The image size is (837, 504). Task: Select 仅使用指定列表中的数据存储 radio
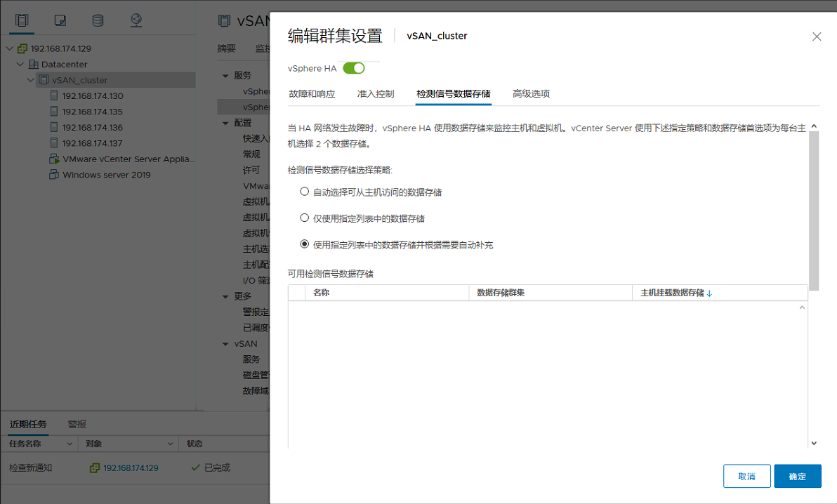pos(304,218)
